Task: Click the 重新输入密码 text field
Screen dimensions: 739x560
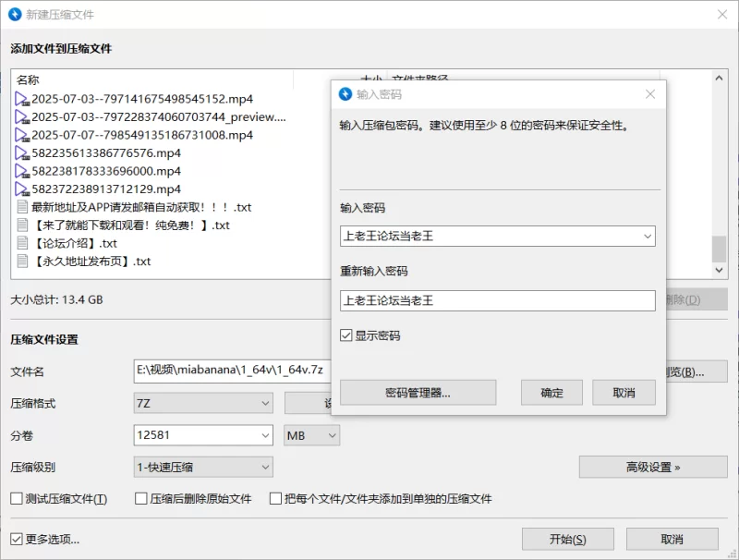Action: coord(498,300)
